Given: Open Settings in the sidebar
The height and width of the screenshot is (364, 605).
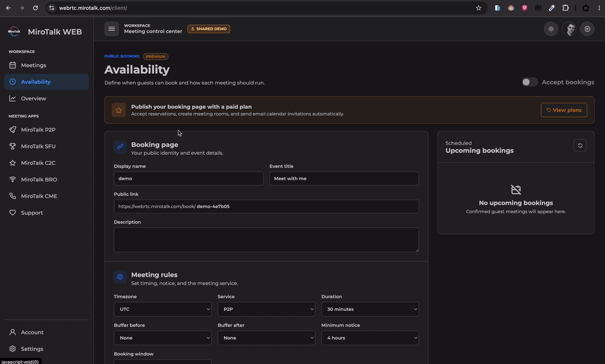Looking at the screenshot, I should (x=46, y=349).
